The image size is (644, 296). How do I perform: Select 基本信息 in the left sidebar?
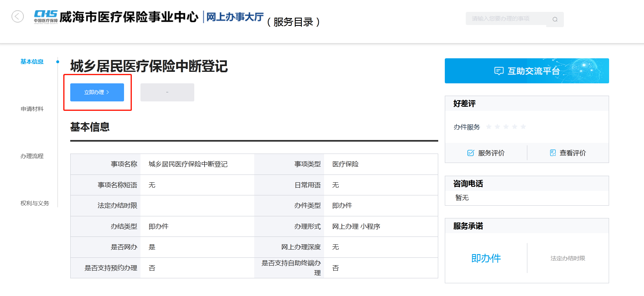[32, 62]
